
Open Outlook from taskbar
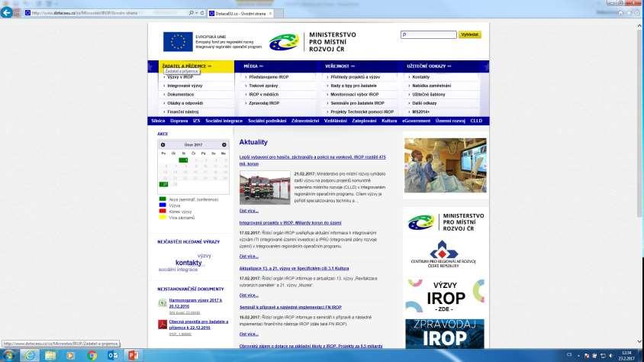pyautogui.click(x=112, y=355)
